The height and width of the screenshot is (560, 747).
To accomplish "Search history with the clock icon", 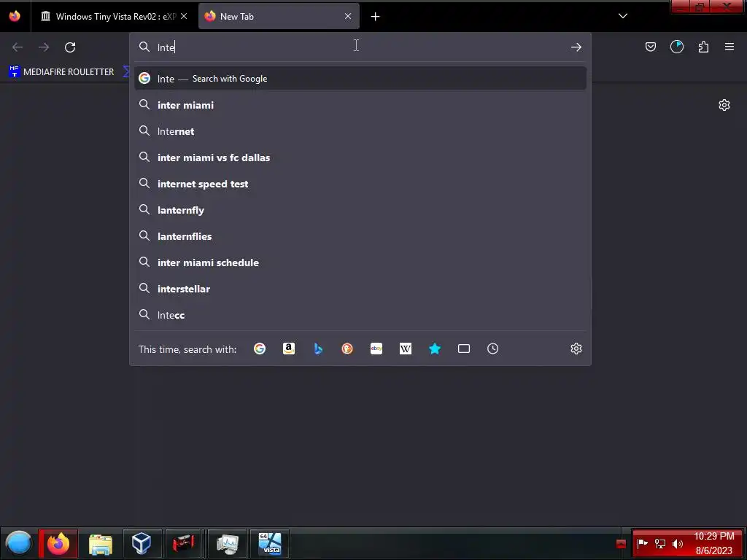I will [x=493, y=349].
